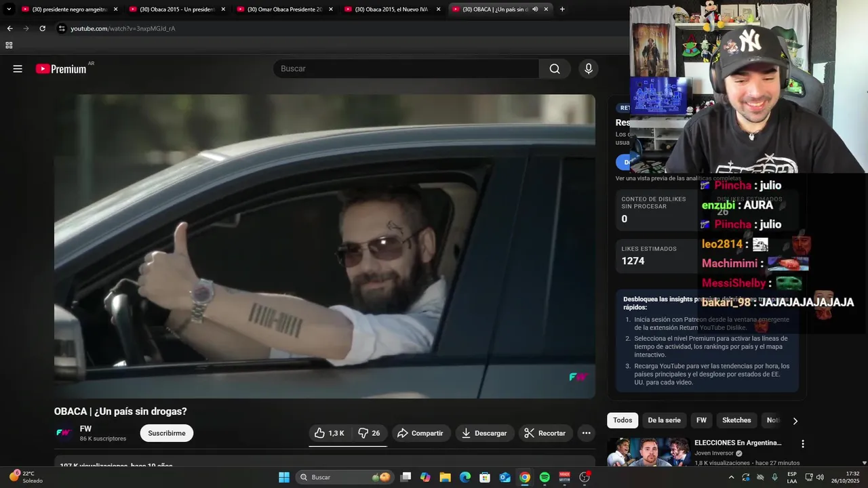Reload the current page
Viewport: 868px width, 488px height.
[42, 28]
